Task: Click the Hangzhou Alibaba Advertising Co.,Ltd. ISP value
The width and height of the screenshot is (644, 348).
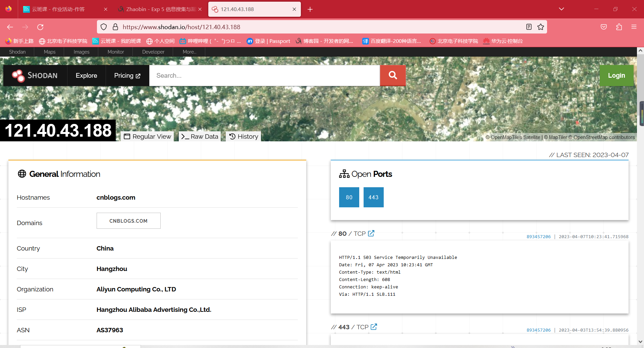Action: click(x=154, y=309)
